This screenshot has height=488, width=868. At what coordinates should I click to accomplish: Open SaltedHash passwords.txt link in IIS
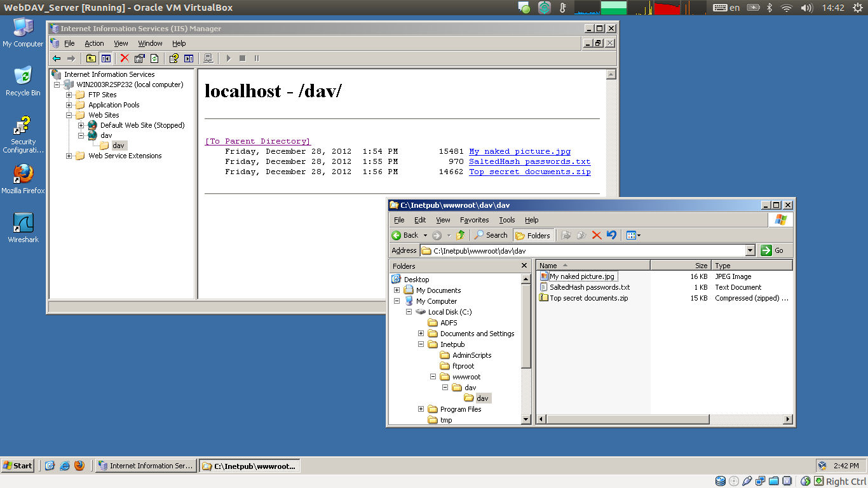point(530,161)
